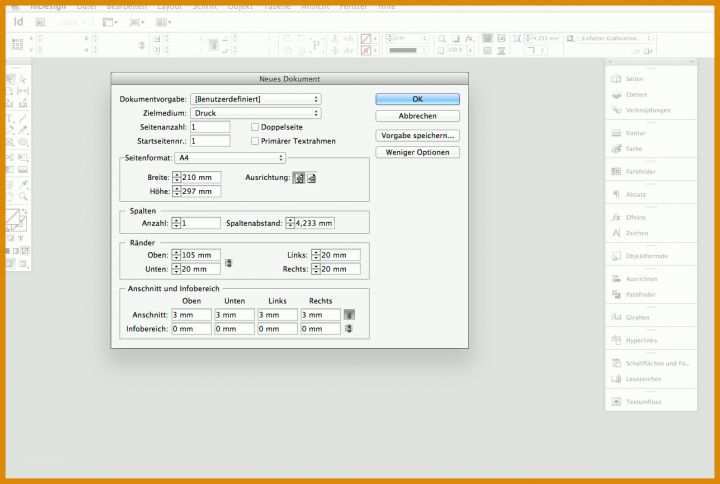Click the Seitenanzahl input field
The height and width of the screenshot is (484, 720).
(210, 127)
